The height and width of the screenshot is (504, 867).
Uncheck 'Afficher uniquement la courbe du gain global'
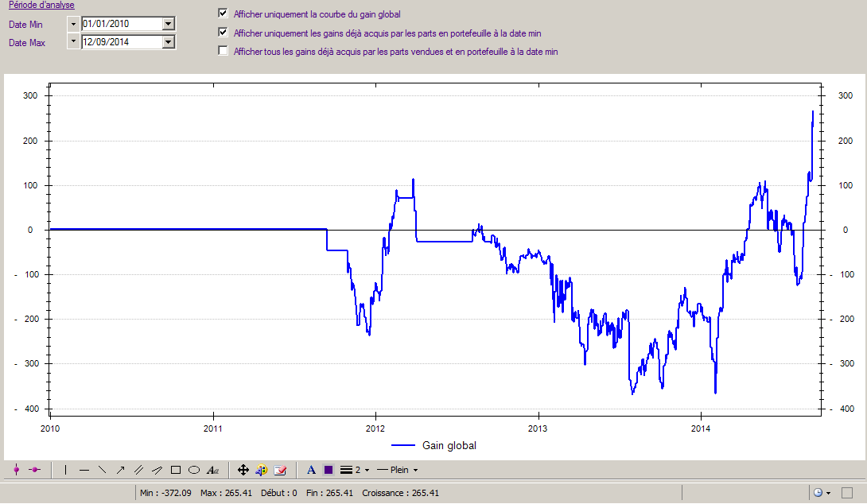coord(223,14)
